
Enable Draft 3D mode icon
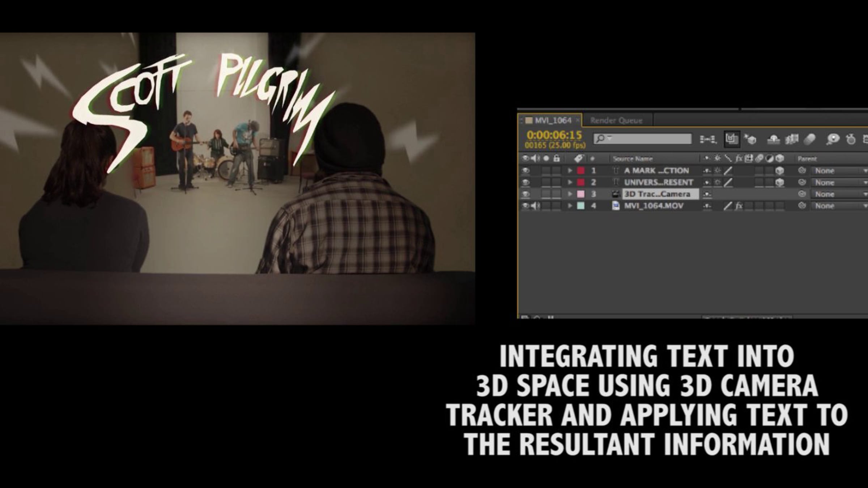[x=750, y=139]
